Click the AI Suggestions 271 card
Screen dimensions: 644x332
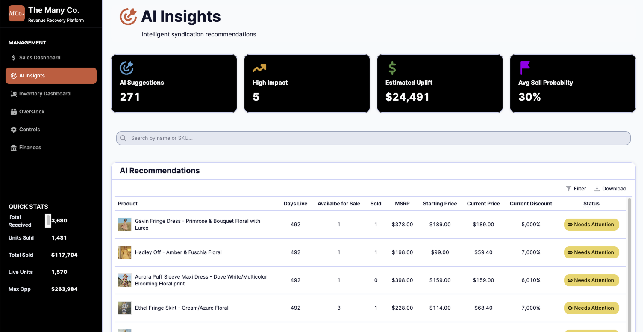click(x=174, y=83)
